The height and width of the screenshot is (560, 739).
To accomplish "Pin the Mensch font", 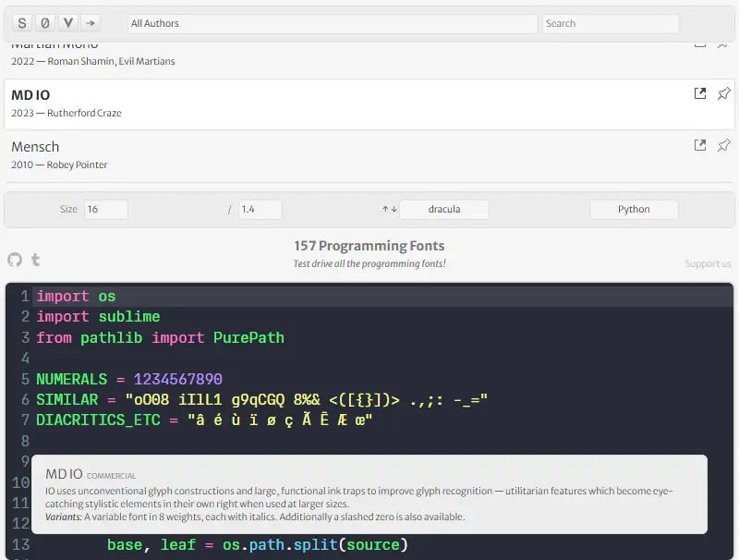I will click(x=723, y=145).
